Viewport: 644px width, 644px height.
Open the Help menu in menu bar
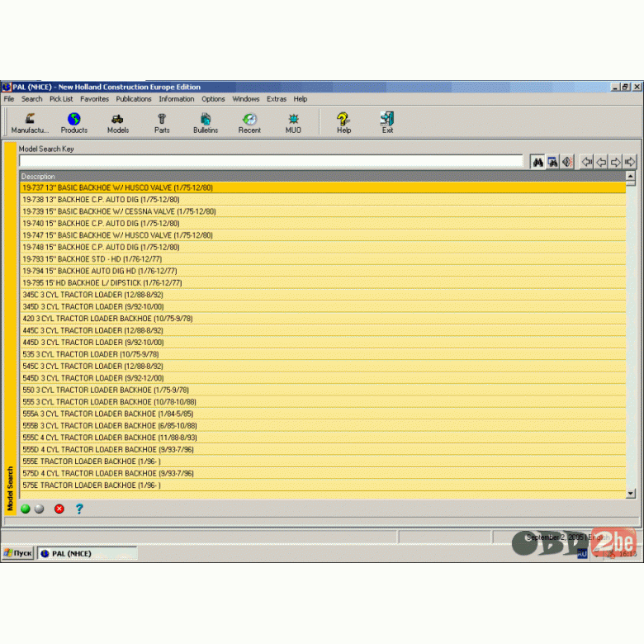301,99
